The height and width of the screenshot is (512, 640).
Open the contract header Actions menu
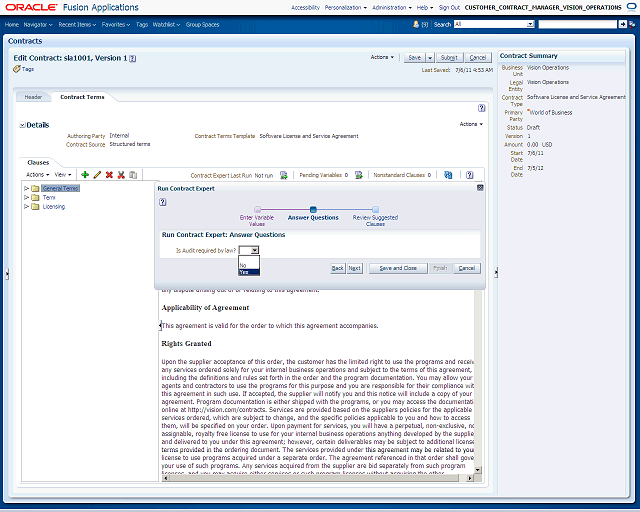(382, 57)
